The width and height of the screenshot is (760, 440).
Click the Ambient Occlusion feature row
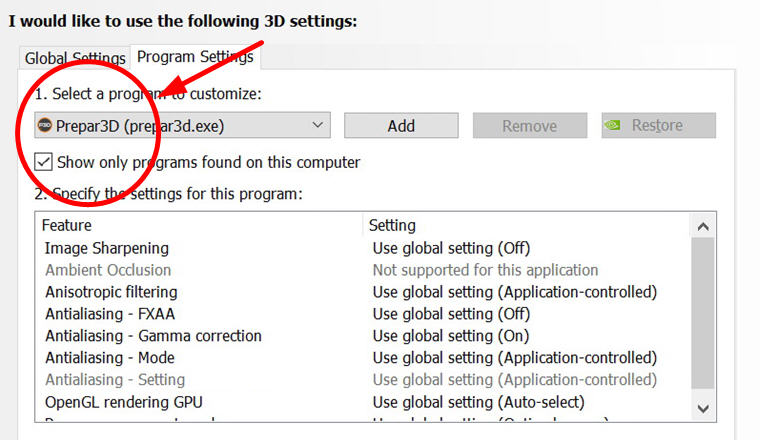[x=108, y=270]
